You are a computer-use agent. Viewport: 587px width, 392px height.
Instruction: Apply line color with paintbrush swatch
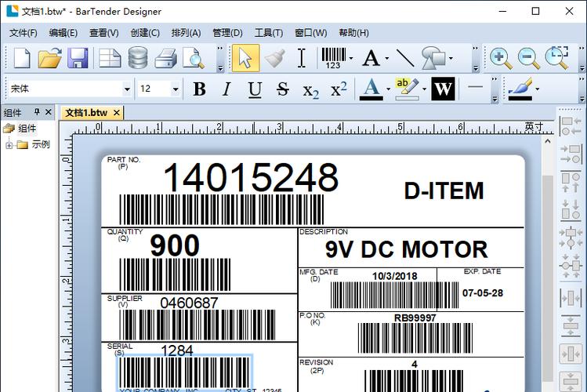pos(520,89)
